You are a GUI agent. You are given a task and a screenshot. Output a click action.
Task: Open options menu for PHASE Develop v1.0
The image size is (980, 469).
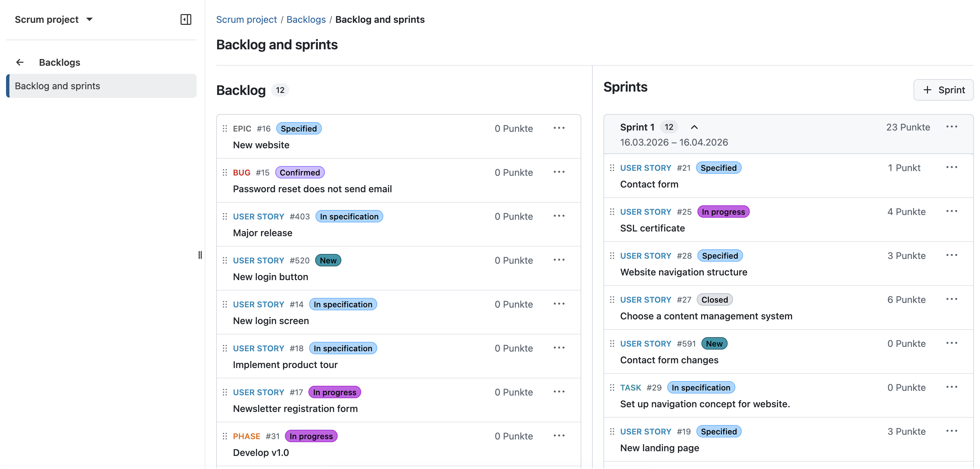559,435
